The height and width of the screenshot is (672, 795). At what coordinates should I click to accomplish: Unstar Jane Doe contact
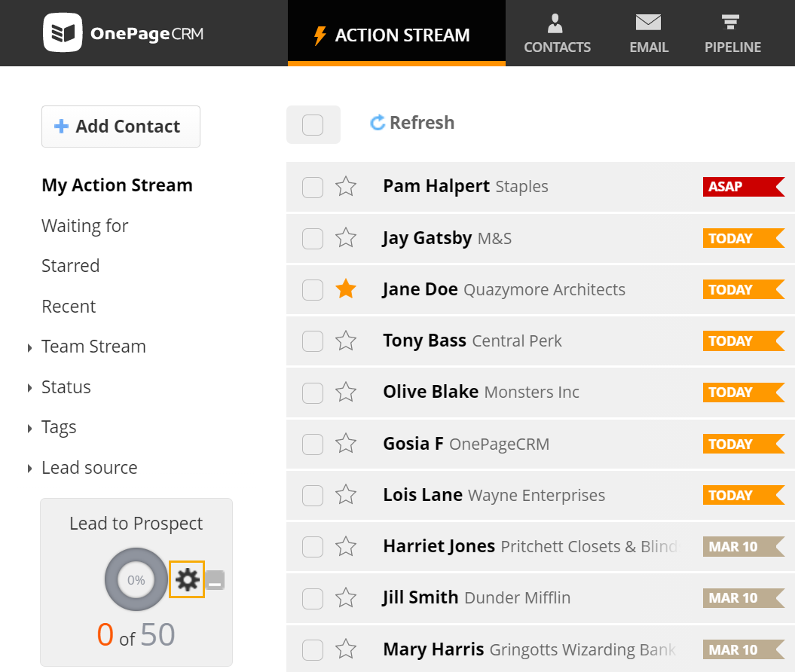click(346, 289)
